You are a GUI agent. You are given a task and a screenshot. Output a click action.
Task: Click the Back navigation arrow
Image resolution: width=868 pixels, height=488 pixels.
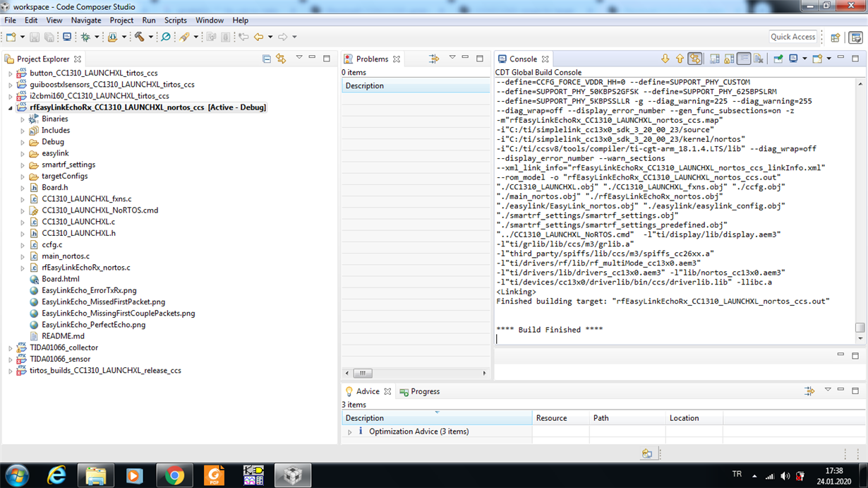coord(258,37)
